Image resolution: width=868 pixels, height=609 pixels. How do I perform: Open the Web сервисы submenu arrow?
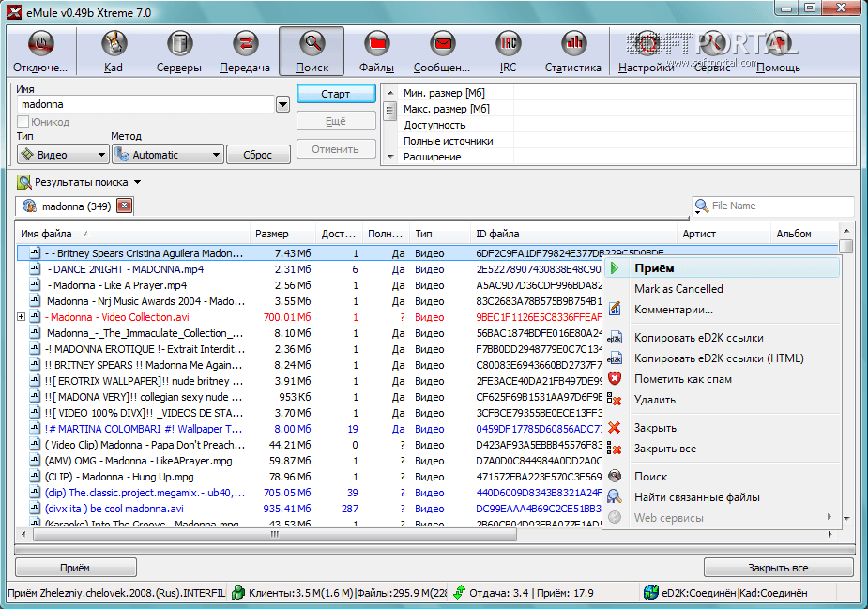[x=830, y=517]
